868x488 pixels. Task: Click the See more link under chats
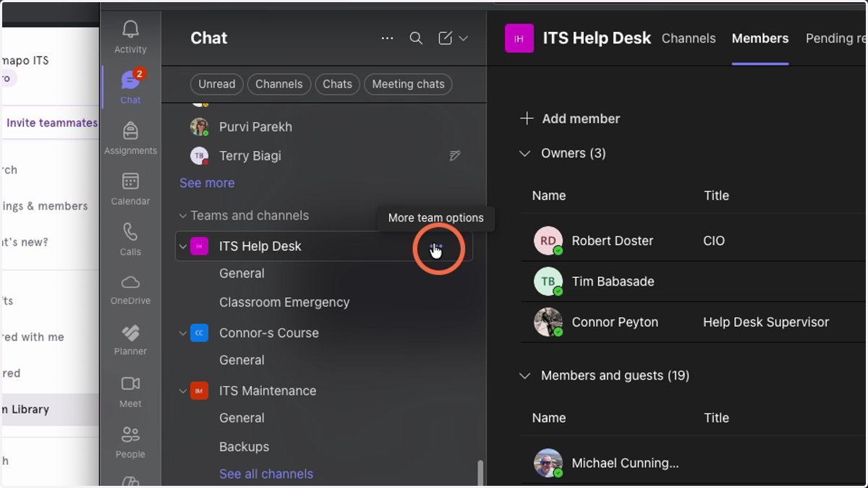pos(207,183)
